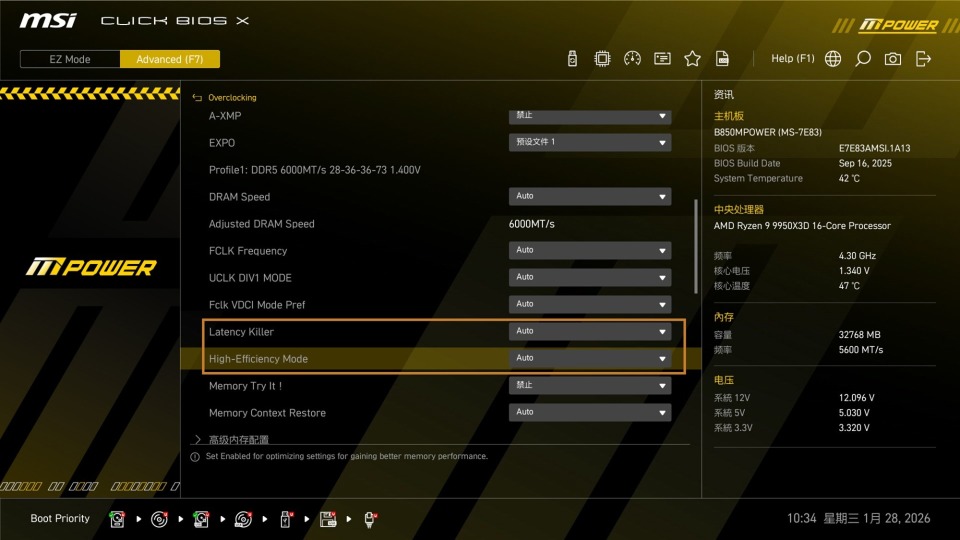Change language with the globe icon

(833, 59)
